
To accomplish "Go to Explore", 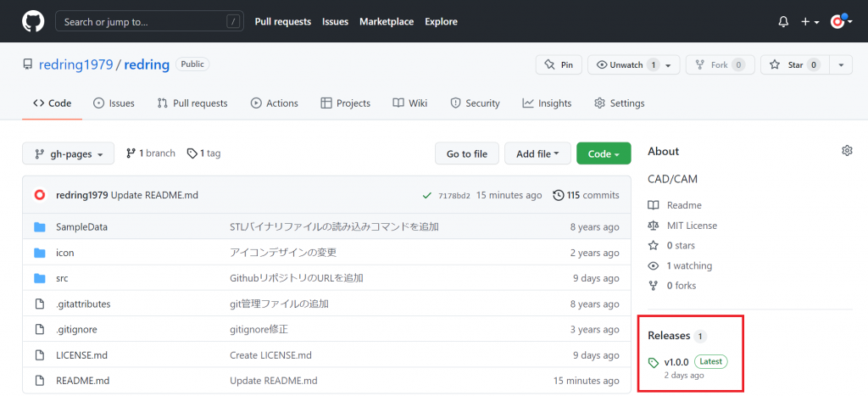I will pos(441,21).
